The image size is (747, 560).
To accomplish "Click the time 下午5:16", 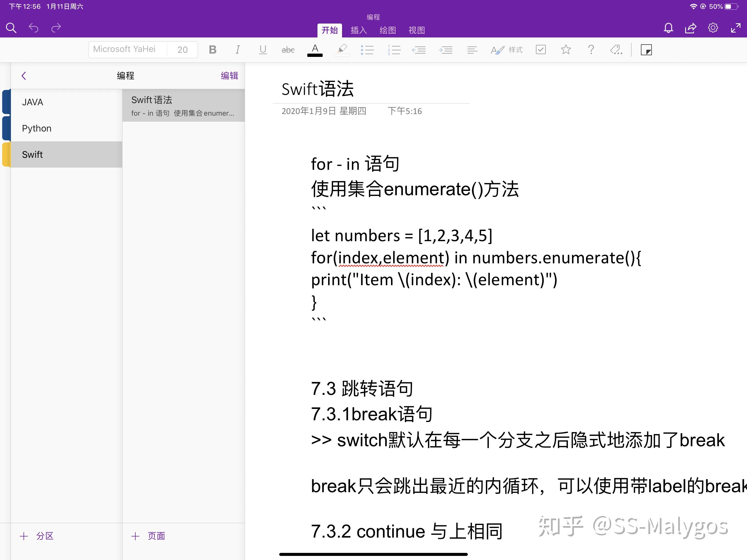I will [405, 111].
